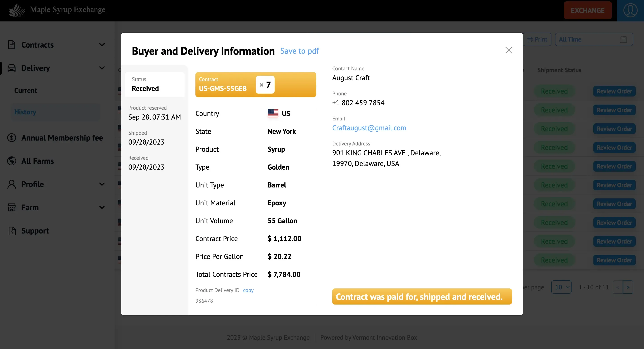The height and width of the screenshot is (349, 644).
Task: Click the Unit Volume 55 Gallon value
Action: (x=282, y=221)
